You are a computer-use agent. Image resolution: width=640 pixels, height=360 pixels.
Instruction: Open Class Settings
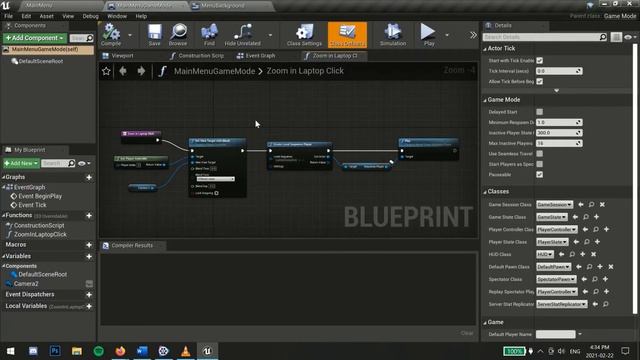[x=304, y=35]
